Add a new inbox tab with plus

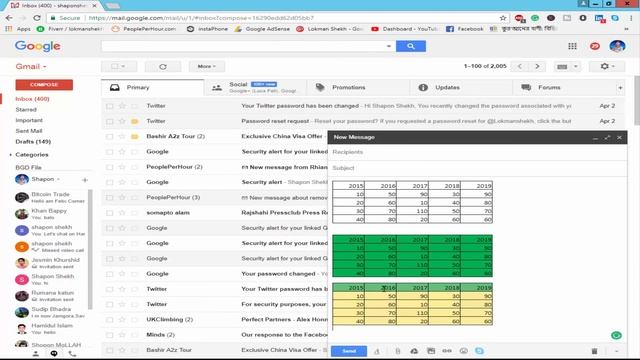click(620, 87)
